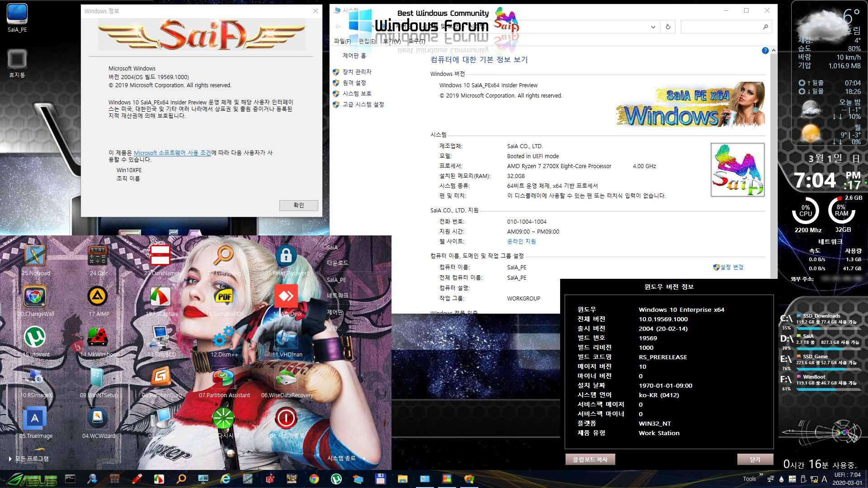Launch 17.AIMP music player icon

[x=98, y=296]
